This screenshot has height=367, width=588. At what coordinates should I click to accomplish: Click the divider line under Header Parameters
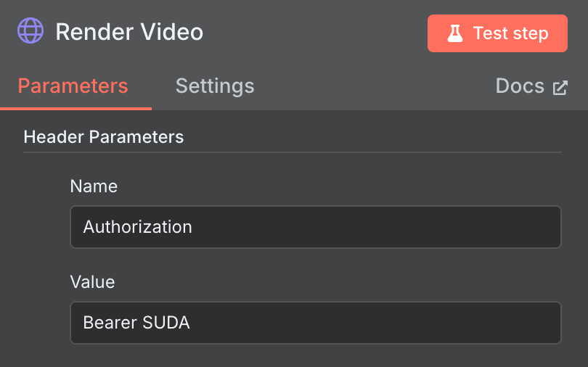(292, 152)
